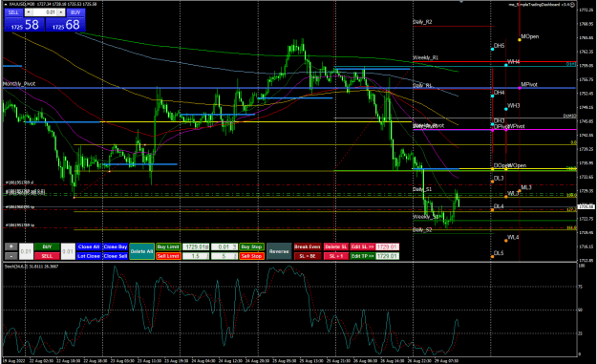The height and width of the screenshot is (364, 597).
Task: Click the expert advisor smiley icon
Action: 572,5
